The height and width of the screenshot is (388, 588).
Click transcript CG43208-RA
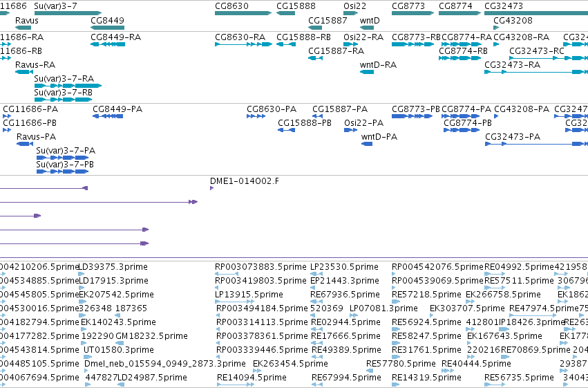coord(521,37)
